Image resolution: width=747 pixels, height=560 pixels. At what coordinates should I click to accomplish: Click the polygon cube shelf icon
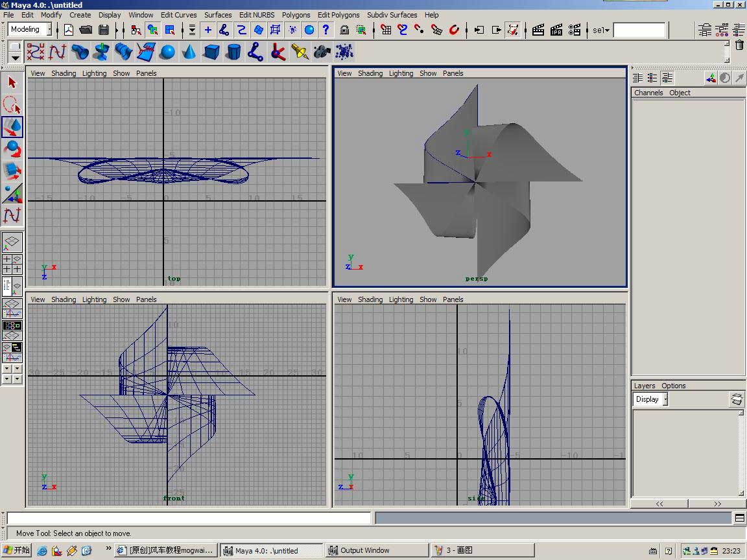[211, 52]
